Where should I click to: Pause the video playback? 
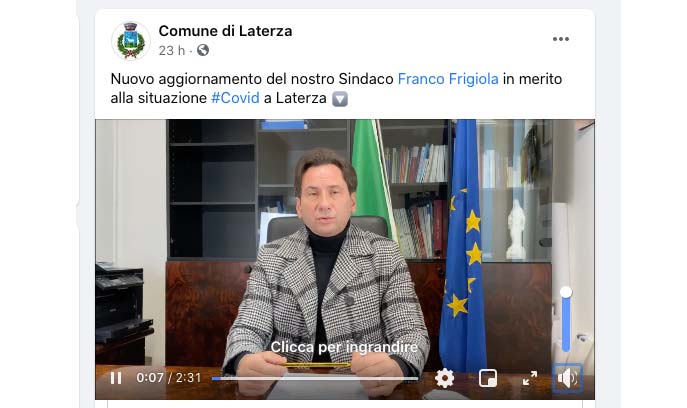point(116,378)
